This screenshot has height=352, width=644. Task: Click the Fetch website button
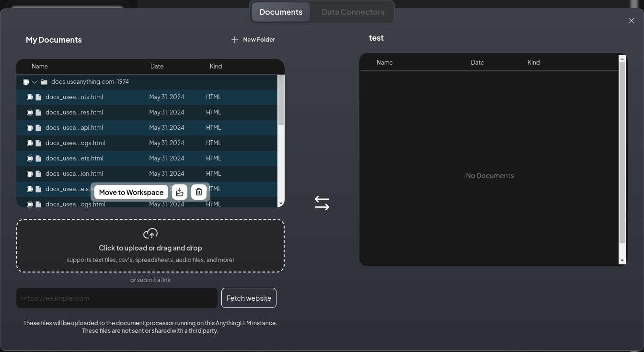click(249, 298)
